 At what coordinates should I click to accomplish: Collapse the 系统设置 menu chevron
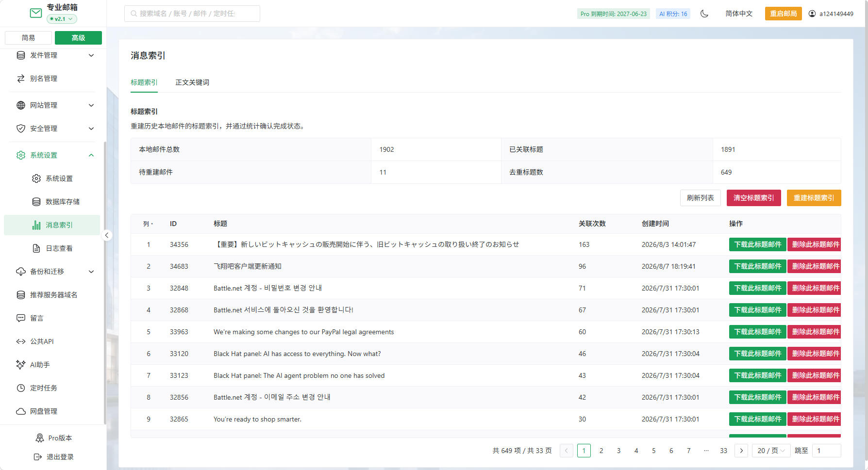click(91, 155)
